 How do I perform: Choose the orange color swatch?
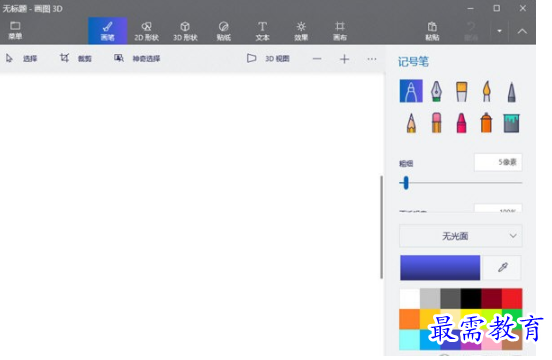410,319
